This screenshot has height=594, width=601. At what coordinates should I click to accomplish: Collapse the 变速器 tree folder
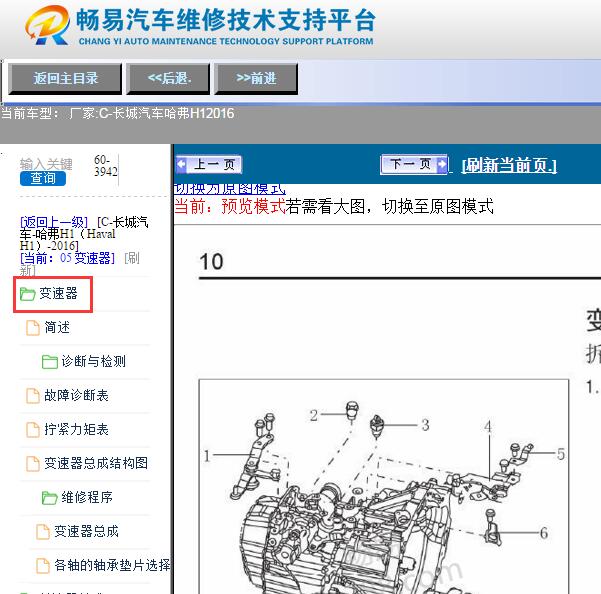(x=58, y=294)
